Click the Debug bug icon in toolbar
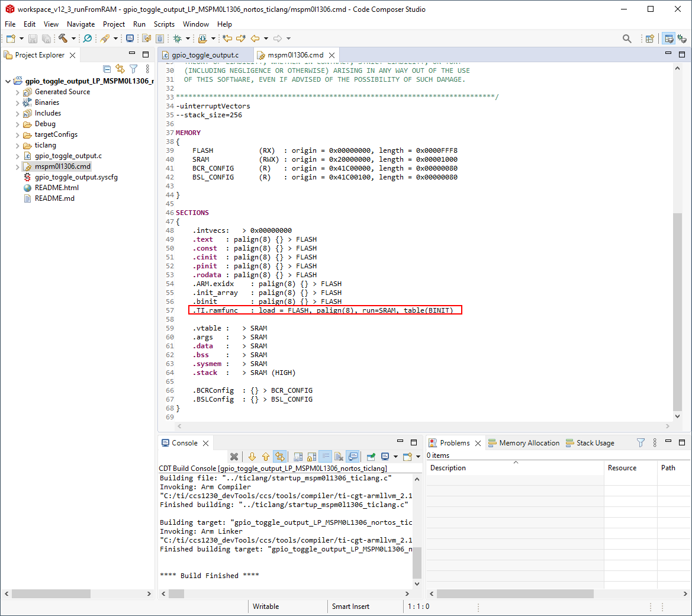 coord(177,38)
